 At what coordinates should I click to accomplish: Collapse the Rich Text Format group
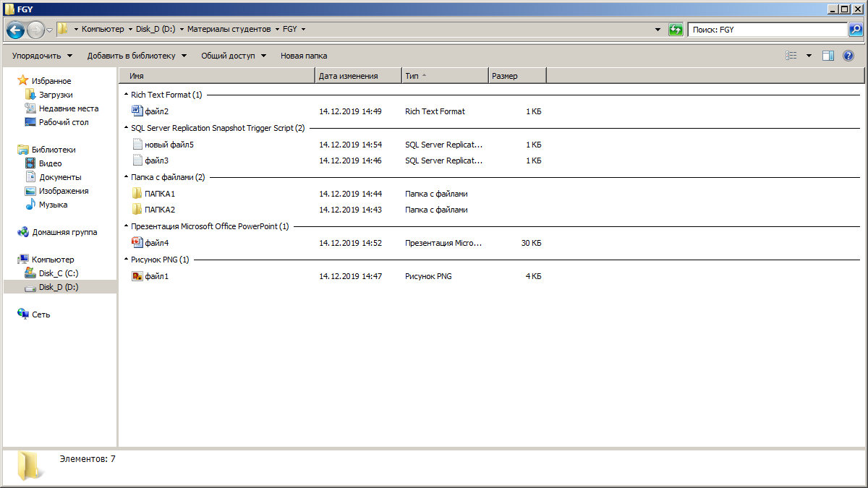tap(126, 95)
